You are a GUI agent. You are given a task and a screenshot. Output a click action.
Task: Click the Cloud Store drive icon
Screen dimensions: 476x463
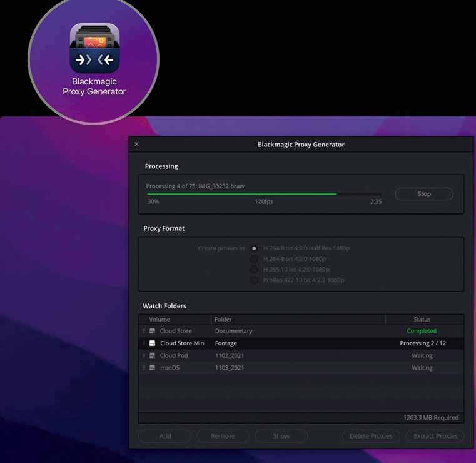click(x=153, y=331)
